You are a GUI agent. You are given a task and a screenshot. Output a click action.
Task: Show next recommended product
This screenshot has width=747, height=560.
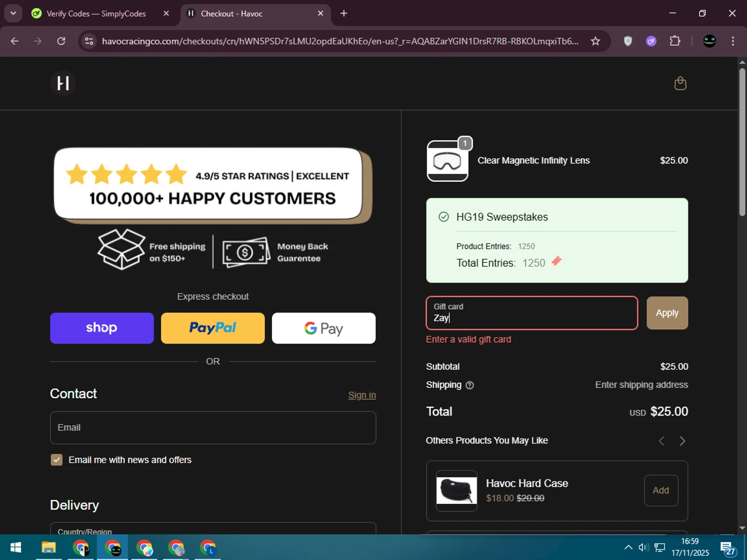(682, 441)
